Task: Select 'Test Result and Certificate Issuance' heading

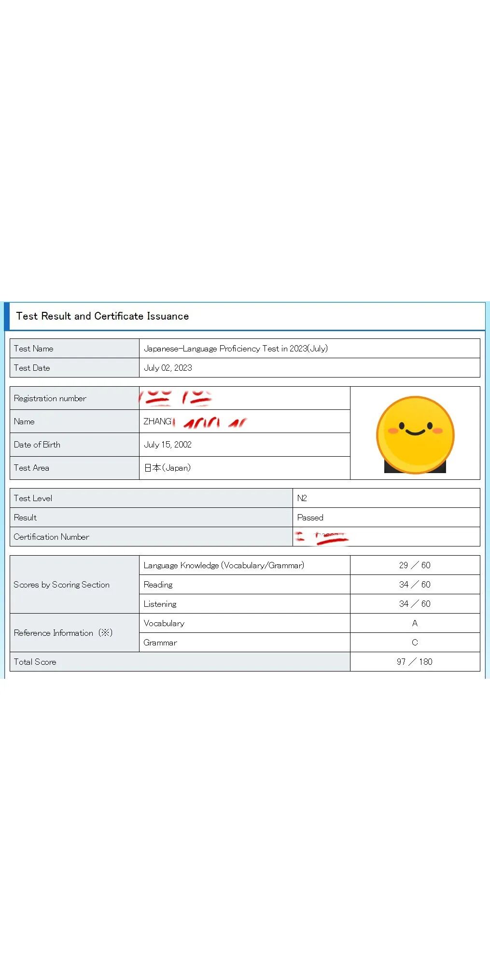Action: [102, 316]
